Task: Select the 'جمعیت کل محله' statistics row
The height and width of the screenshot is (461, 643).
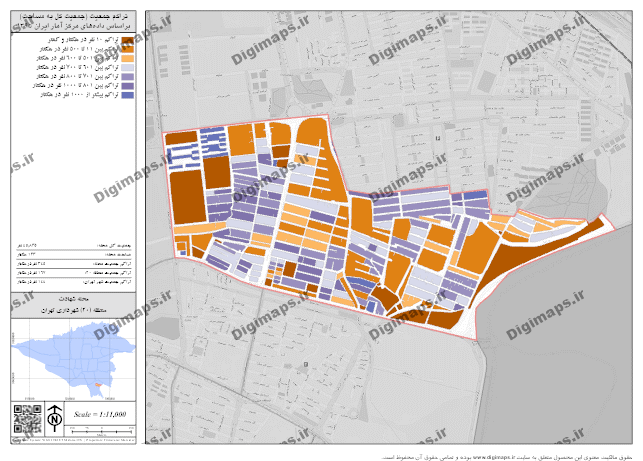Action: [73, 245]
